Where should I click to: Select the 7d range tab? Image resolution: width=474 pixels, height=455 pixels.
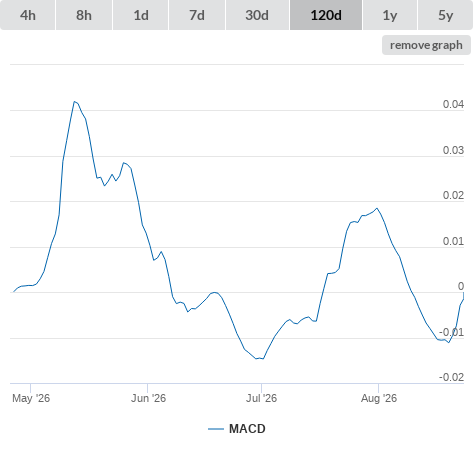[197, 15]
